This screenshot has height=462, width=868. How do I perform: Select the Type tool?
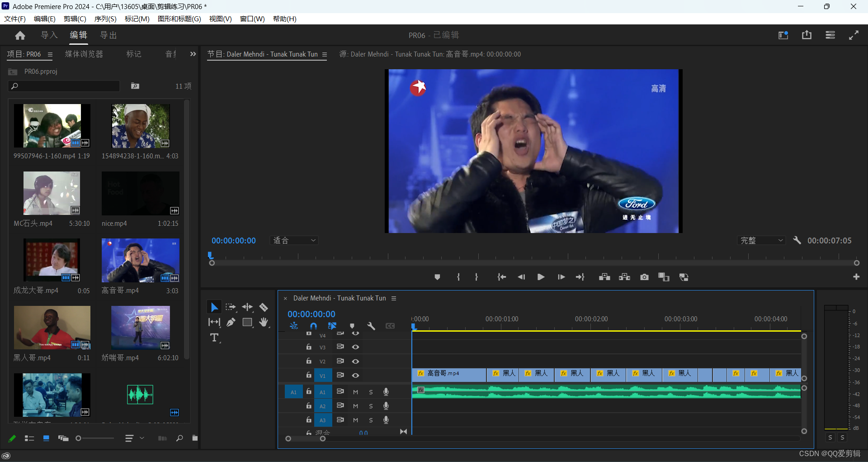(x=214, y=338)
